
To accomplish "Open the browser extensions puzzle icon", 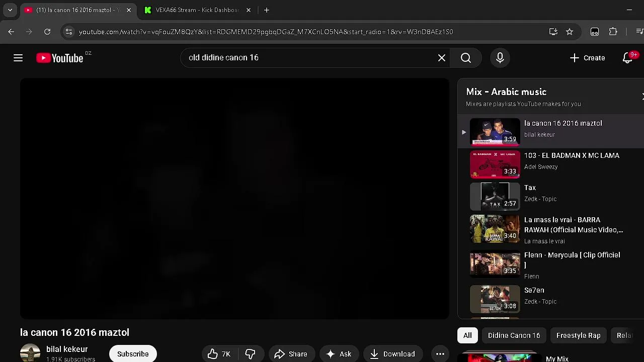I will (x=613, y=32).
